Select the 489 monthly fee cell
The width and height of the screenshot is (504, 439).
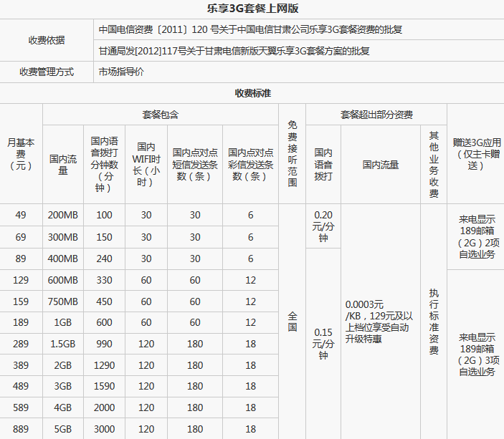click(21, 386)
